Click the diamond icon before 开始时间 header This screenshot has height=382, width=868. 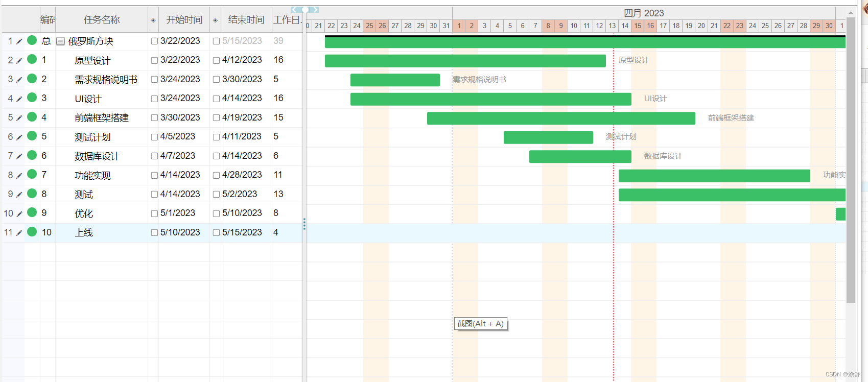153,20
